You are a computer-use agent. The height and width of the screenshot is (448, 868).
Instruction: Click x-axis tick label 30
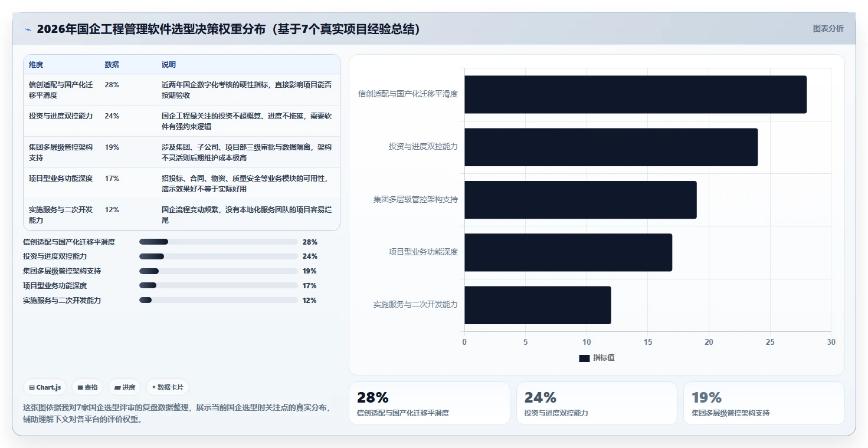point(831,342)
